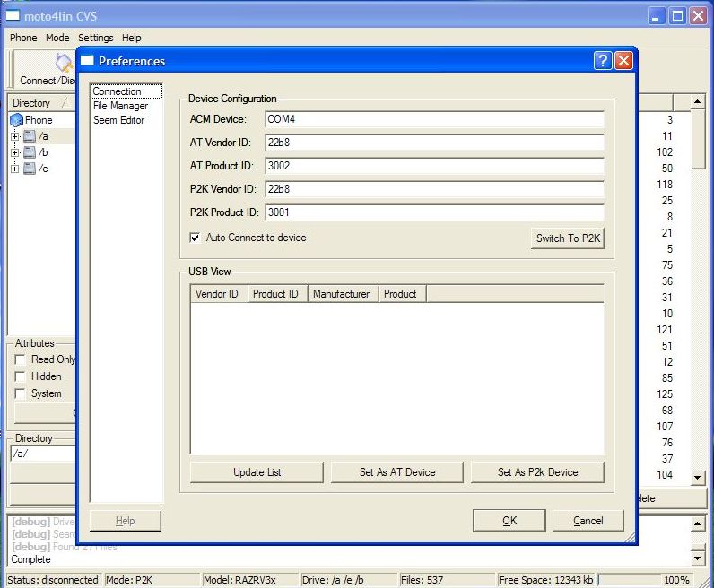714x588 pixels.
Task: Click the Preferences help question-mark icon
Action: coord(603,61)
